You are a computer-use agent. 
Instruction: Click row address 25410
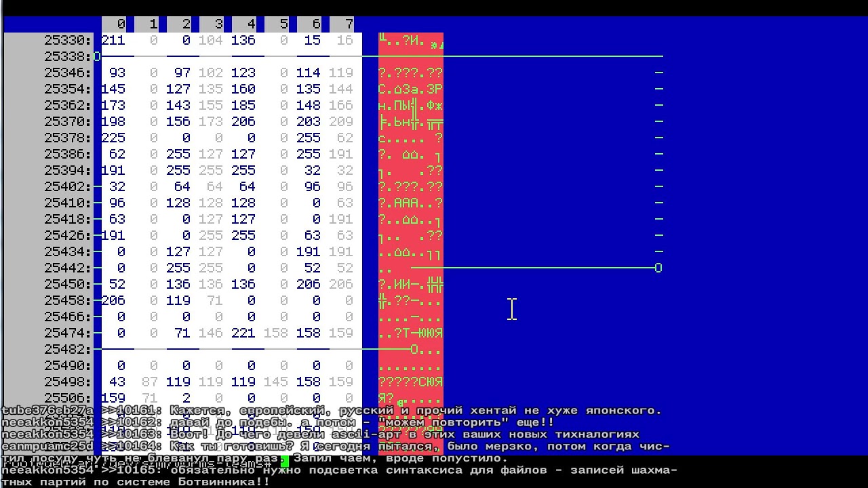(68, 203)
